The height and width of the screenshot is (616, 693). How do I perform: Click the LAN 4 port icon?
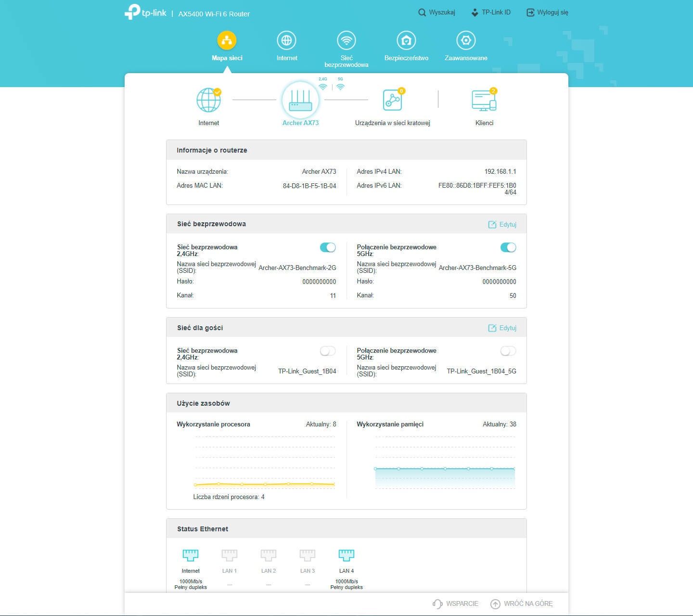(346, 555)
